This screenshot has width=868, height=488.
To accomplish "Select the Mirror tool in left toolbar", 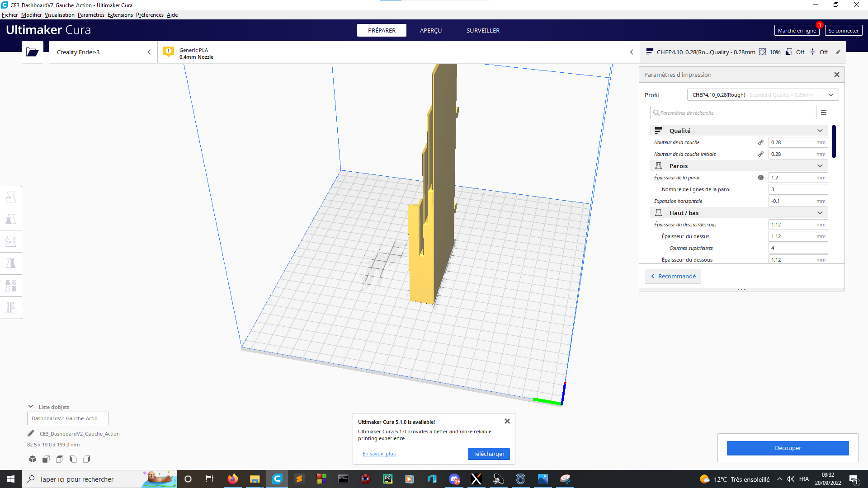I will point(11,263).
